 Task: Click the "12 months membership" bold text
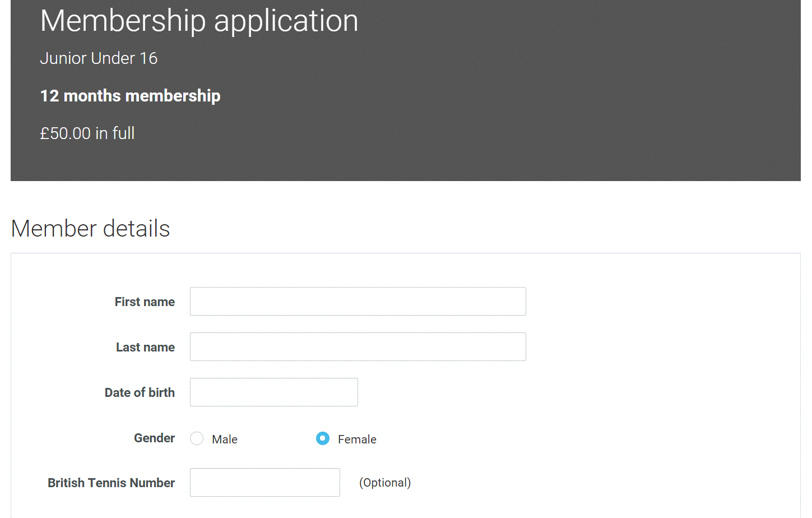[130, 96]
